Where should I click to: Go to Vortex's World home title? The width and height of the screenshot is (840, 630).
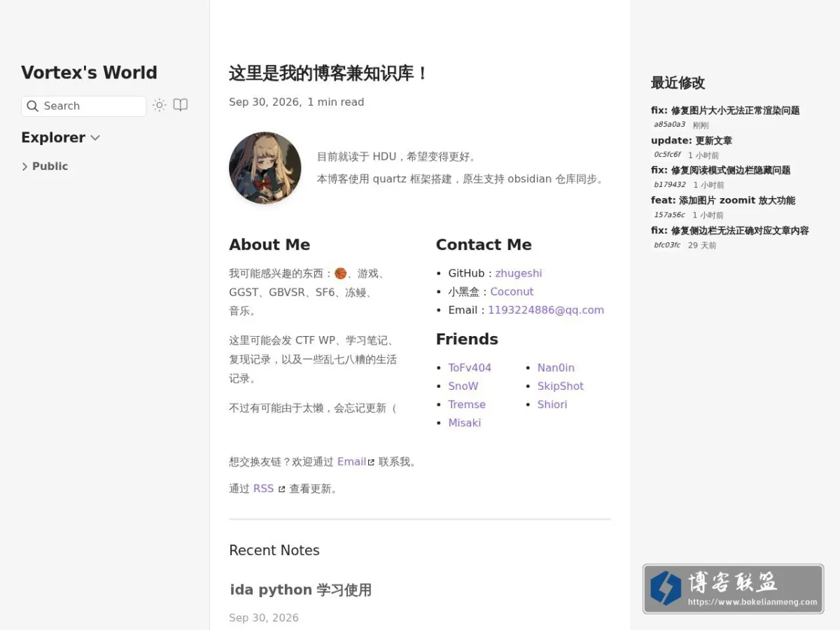coord(89,73)
